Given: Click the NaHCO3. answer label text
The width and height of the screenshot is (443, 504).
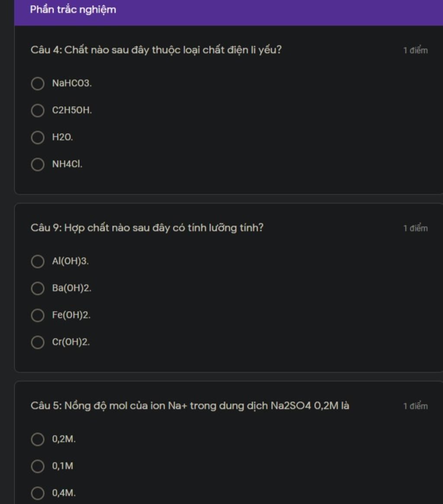Looking at the screenshot, I should click(72, 83).
